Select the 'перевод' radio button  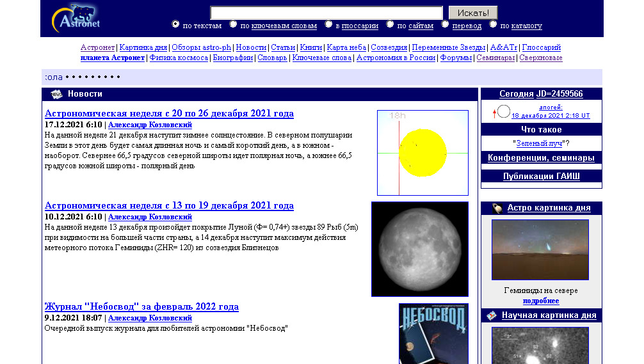click(x=445, y=24)
